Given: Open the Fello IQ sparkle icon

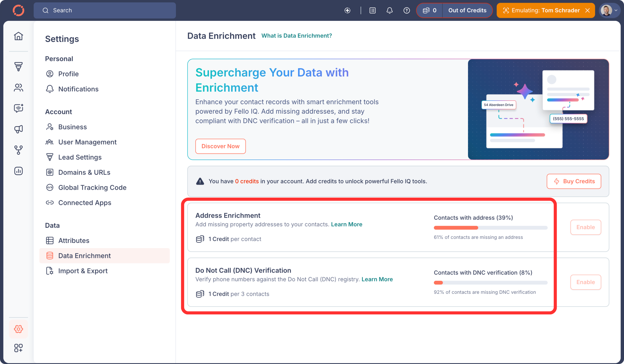Looking at the screenshot, I should [x=347, y=10].
